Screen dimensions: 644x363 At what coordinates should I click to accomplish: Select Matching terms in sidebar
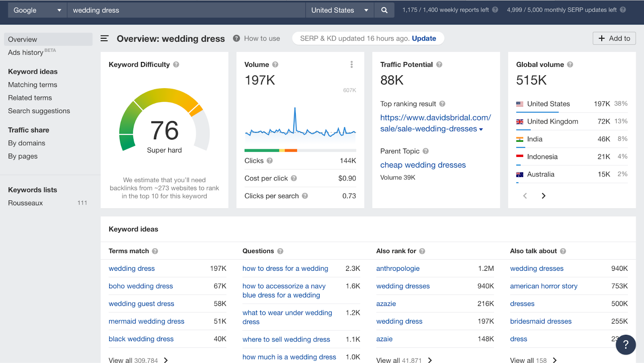click(33, 85)
